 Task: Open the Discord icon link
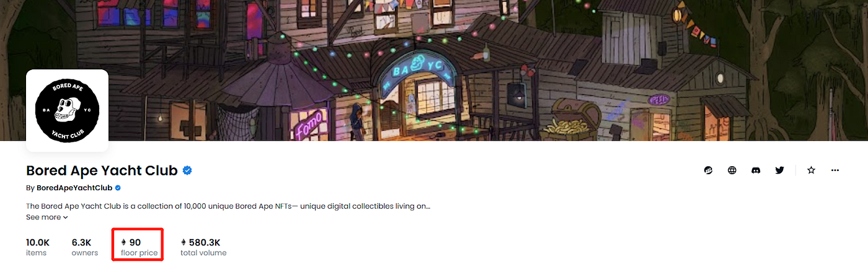coord(756,170)
